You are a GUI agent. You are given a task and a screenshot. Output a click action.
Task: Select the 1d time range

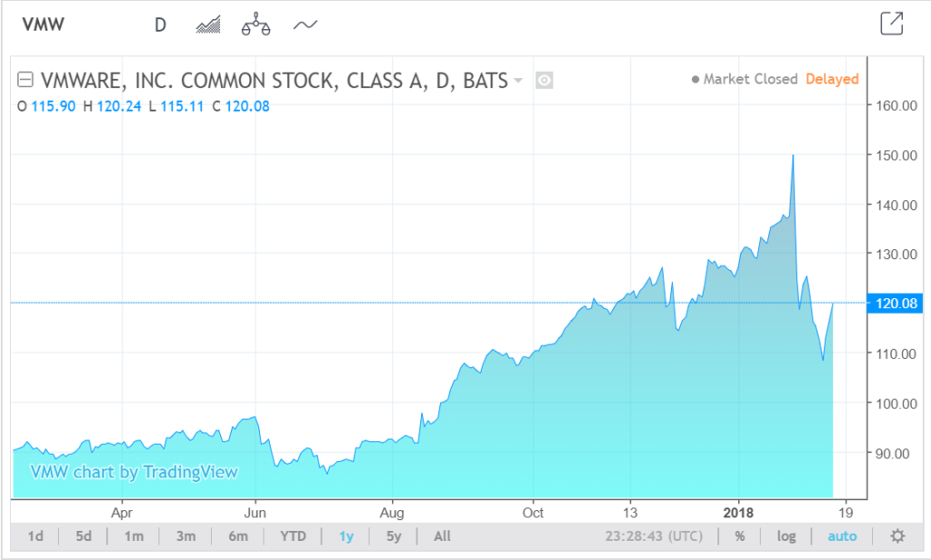tap(35, 536)
